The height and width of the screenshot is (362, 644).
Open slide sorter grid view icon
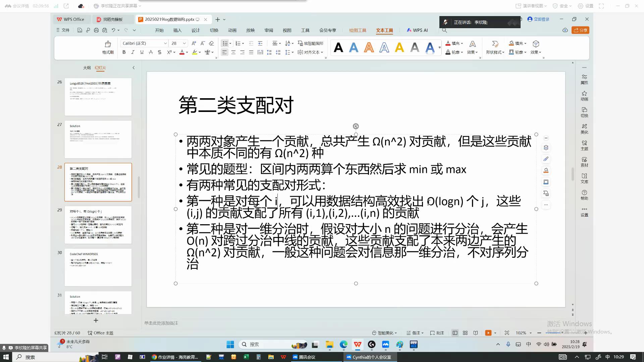[465, 333]
